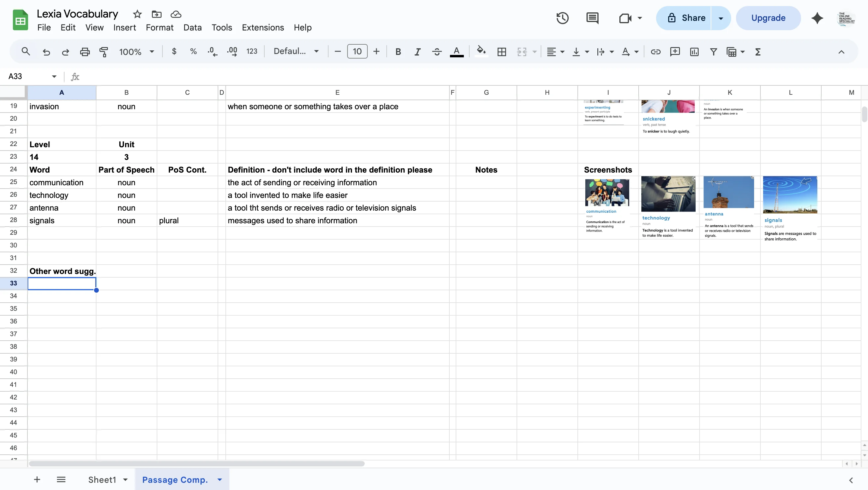Viewport: 868px width, 490px height.
Task: Insert a link
Action: [656, 52]
